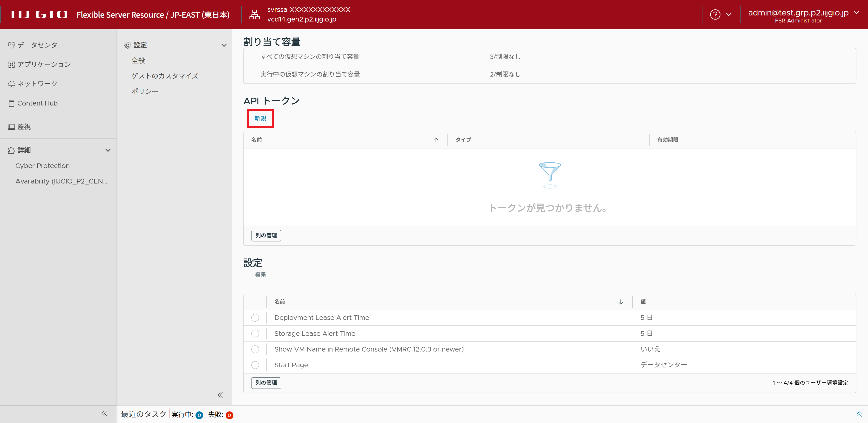Go to ゲストのカスタマイズ settings page
Screen dimensions: 868x423
(165, 76)
